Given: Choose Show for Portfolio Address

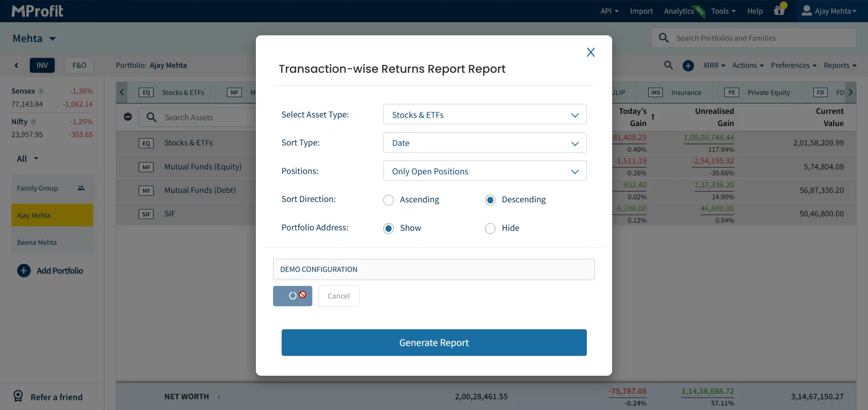Looking at the screenshot, I should [x=388, y=228].
